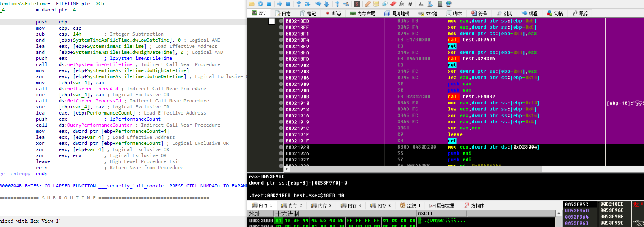Collapse the function block minus box
This screenshot has width=644, height=227.
[271, 21]
